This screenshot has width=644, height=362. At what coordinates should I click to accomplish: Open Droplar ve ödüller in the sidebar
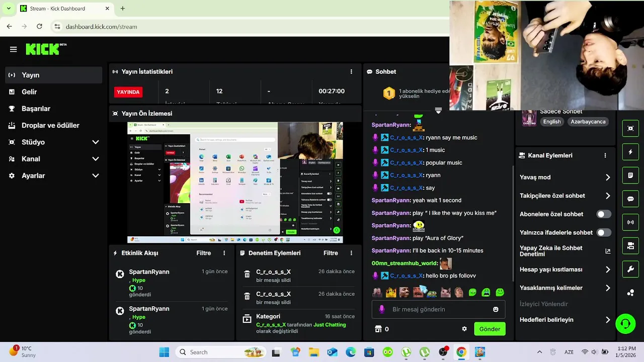click(53, 125)
